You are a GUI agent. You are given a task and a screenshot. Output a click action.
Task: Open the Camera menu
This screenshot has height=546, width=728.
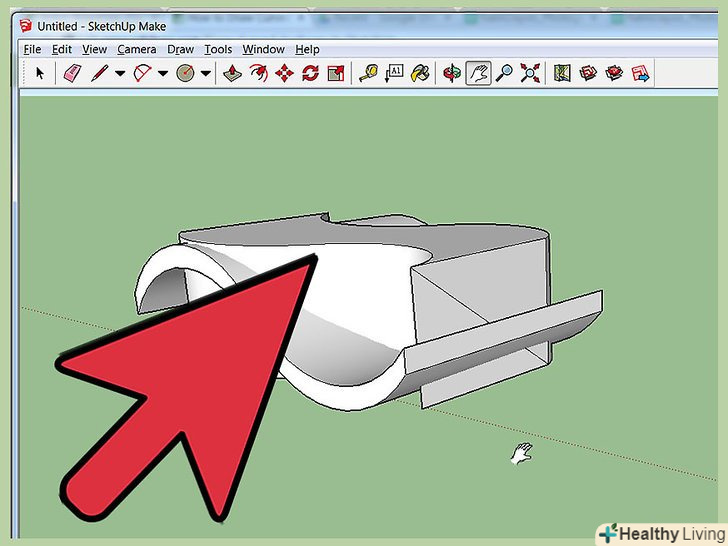[x=136, y=49]
